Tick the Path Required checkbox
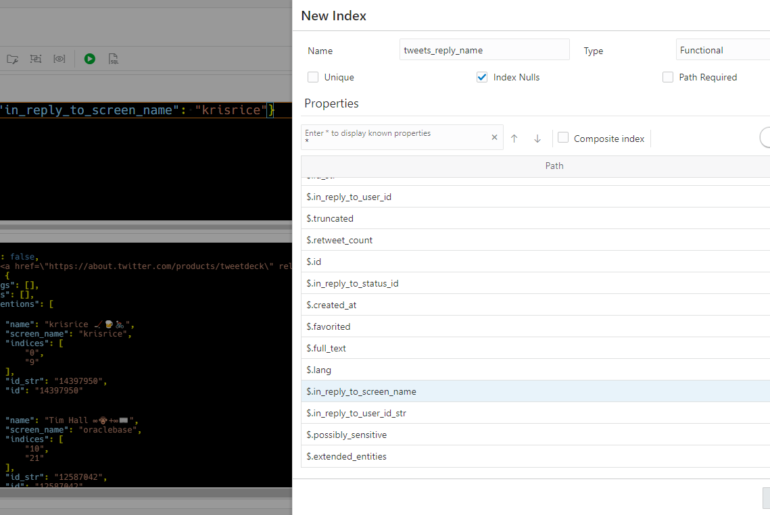Image resolution: width=770 pixels, height=515 pixels. pyautogui.click(x=667, y=77)
